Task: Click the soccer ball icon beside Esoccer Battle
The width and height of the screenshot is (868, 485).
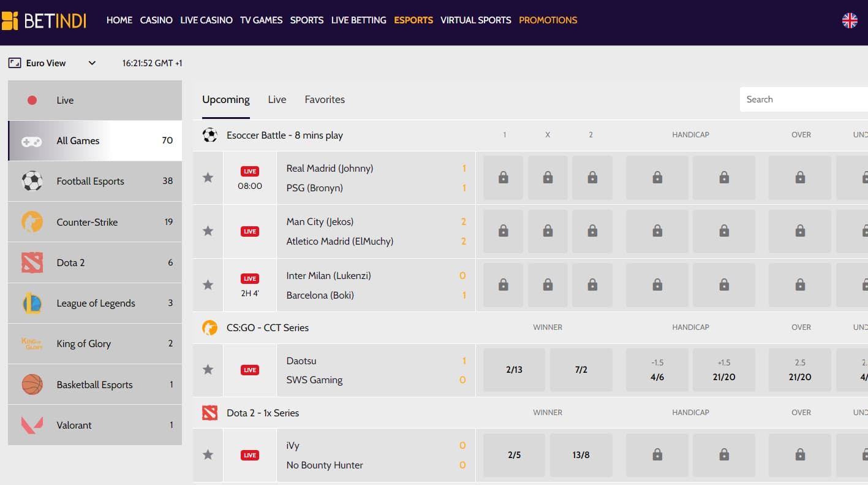Action: [x=210, y=135]
